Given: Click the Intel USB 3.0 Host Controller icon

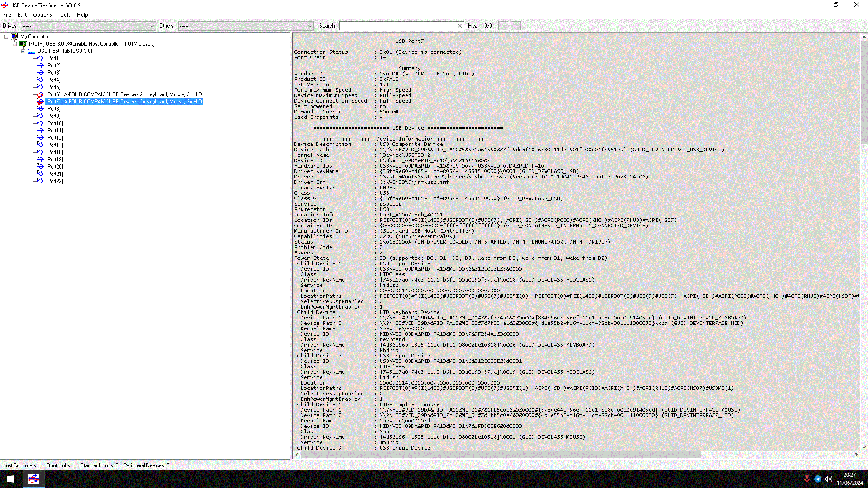Looking at the screenshot, I should click(23, 44).
